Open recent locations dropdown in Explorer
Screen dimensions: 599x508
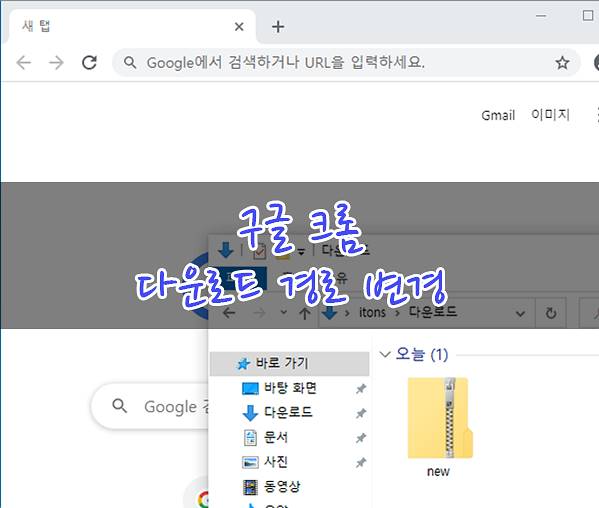[x=283, y=312]
